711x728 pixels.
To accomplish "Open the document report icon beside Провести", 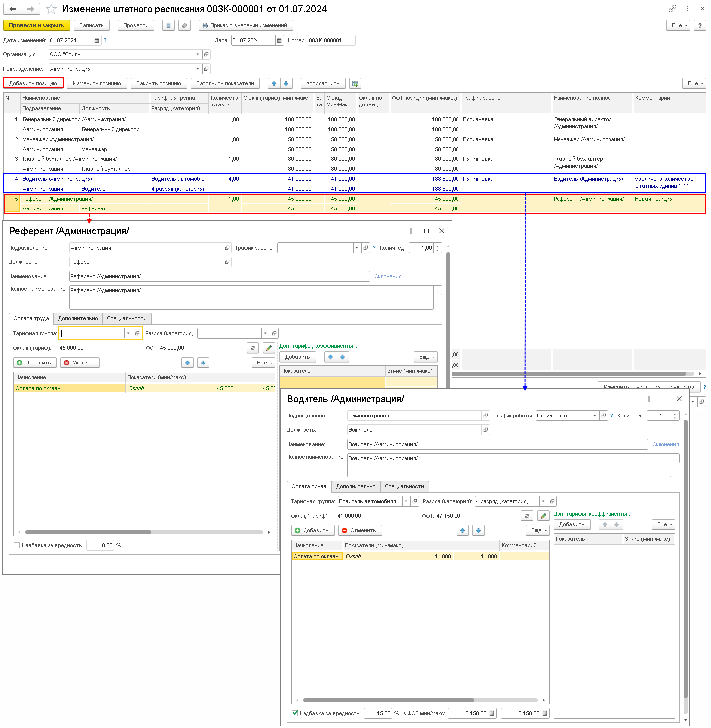I will pos(169,25).
